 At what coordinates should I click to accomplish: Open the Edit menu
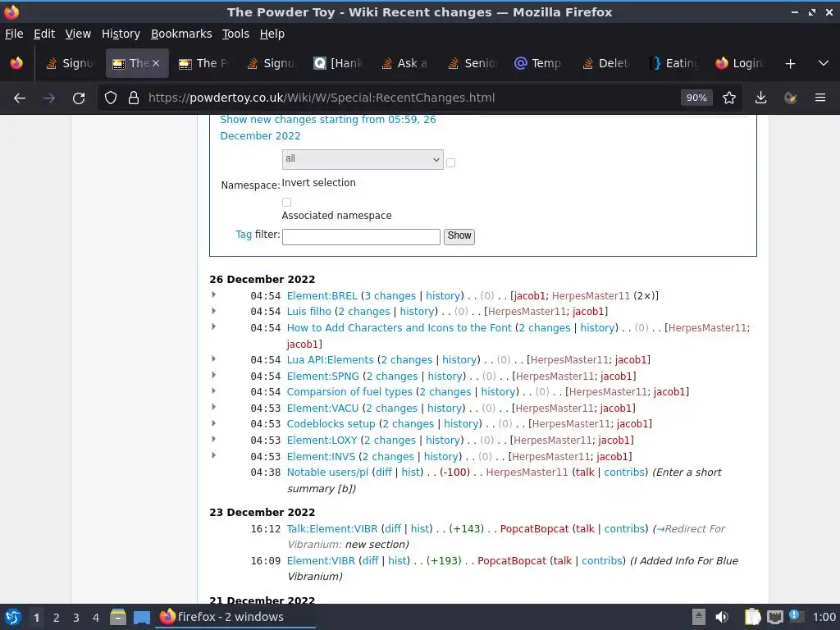pyautogui.click(x=44, y=34)
